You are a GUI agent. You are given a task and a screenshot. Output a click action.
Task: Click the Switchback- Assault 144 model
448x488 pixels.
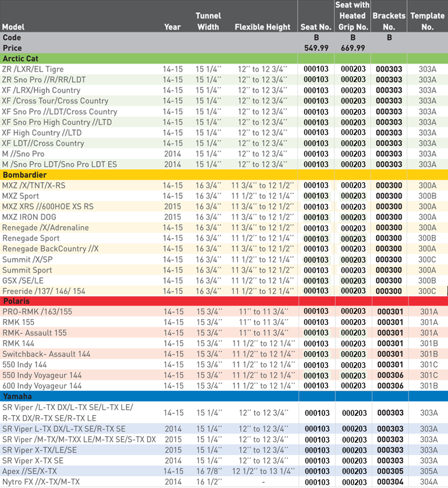pyautogui.click(x=47, y=354)
